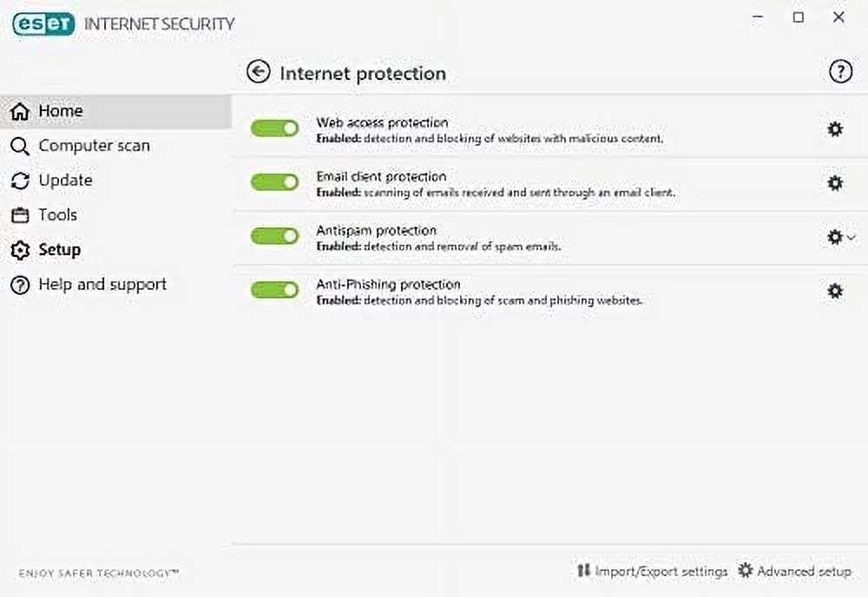The height and width of the screenshot is (597, 868).
Task: Open Update from the sidebar icon
Action: pos(19,180)
